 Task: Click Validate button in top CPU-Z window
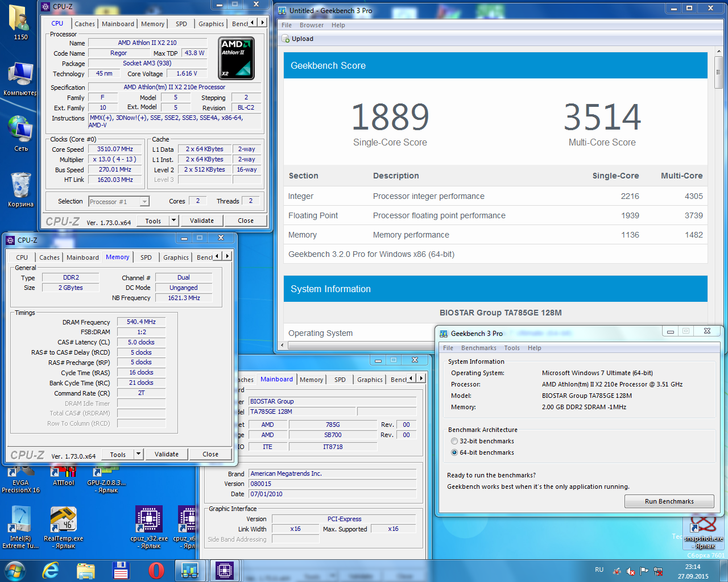coord(202,221)
